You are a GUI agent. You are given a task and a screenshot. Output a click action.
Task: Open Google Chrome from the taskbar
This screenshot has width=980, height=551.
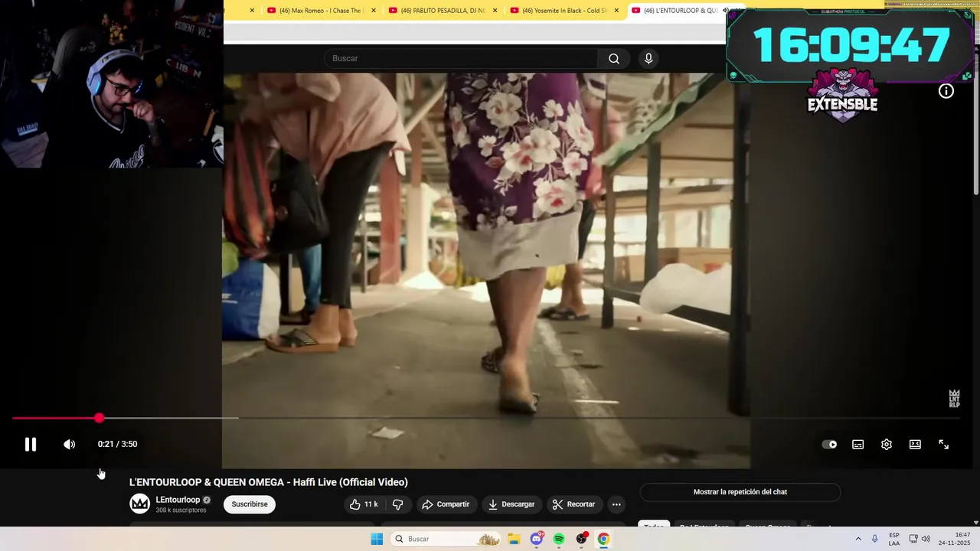point(603,539)
